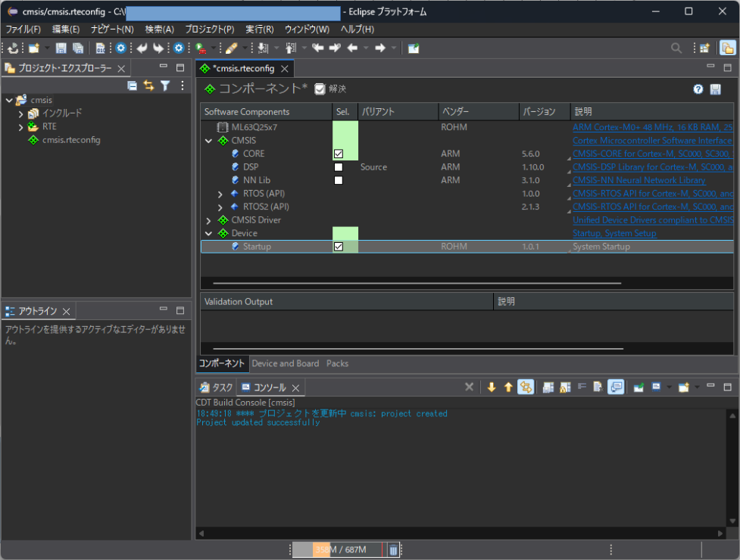Screen dimensions: 740x560
Task: Click the console previous-error up arrow
Action: (x=508, y=387)
